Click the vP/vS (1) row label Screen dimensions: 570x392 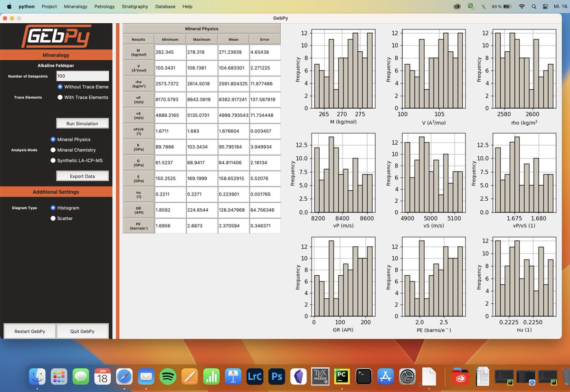tap(139, 131)
